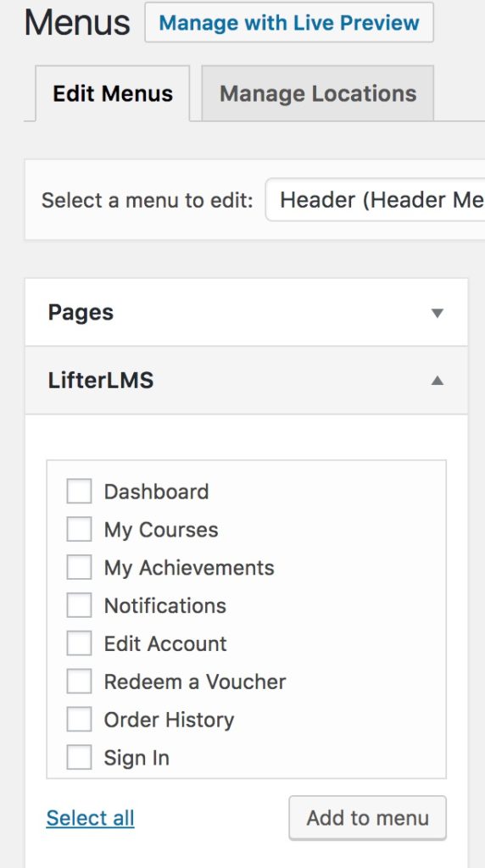Select the Notifications checkbox
The width and height of the screenshot is (485, 868).
(x=79, y=605)
